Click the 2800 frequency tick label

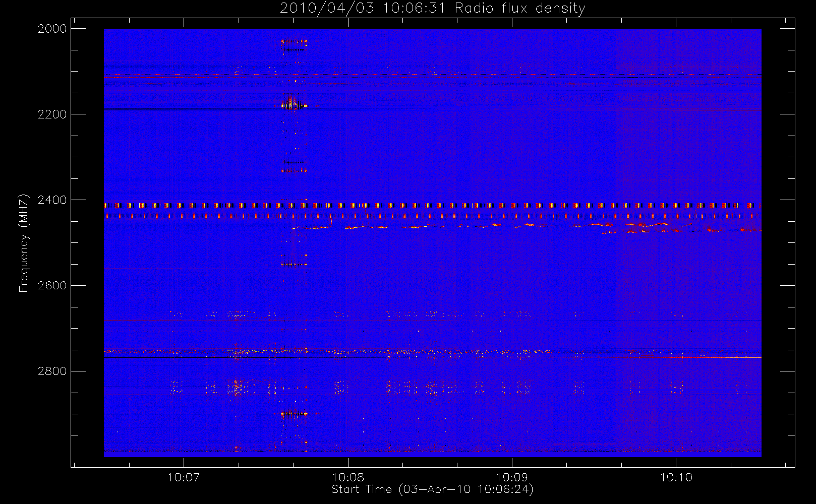click(52, 371)
